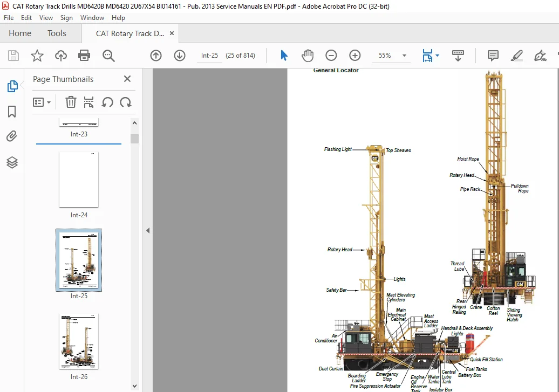Viewport: 559px width, 392px height.
Task: Click the Int-23 thumbnail label
Action: pyautogui.click(x=79, y=134)
